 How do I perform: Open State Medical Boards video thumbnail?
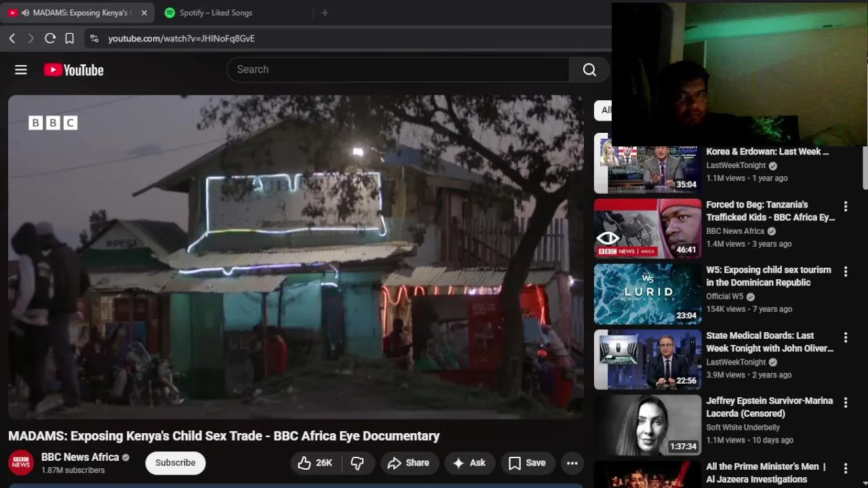(x=648, y=360)
